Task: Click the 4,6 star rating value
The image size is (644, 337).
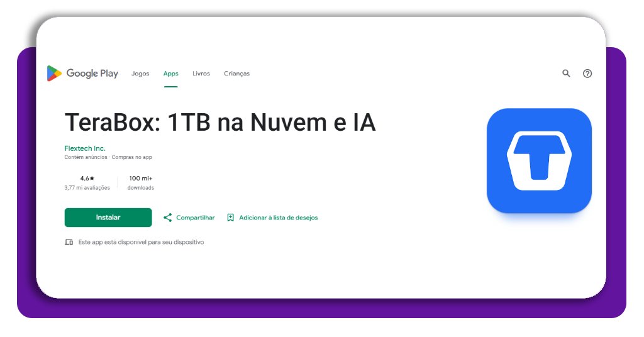Action: (x=87, y=178)
